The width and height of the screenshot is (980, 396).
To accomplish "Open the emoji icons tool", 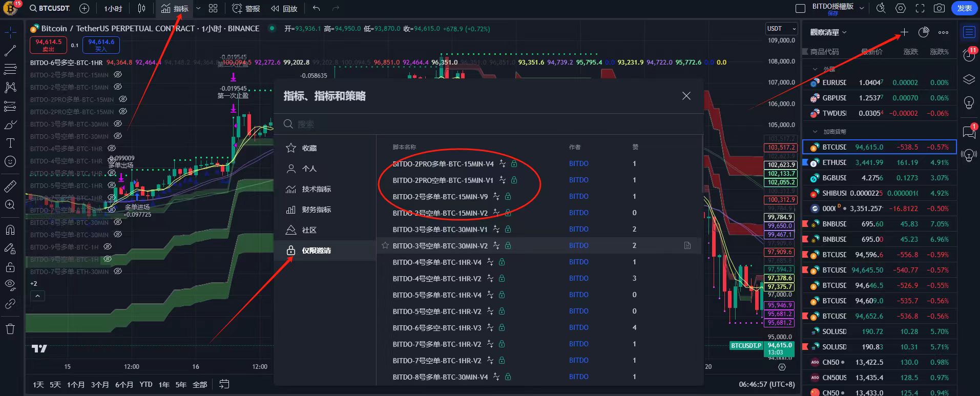I will [10, 161].
